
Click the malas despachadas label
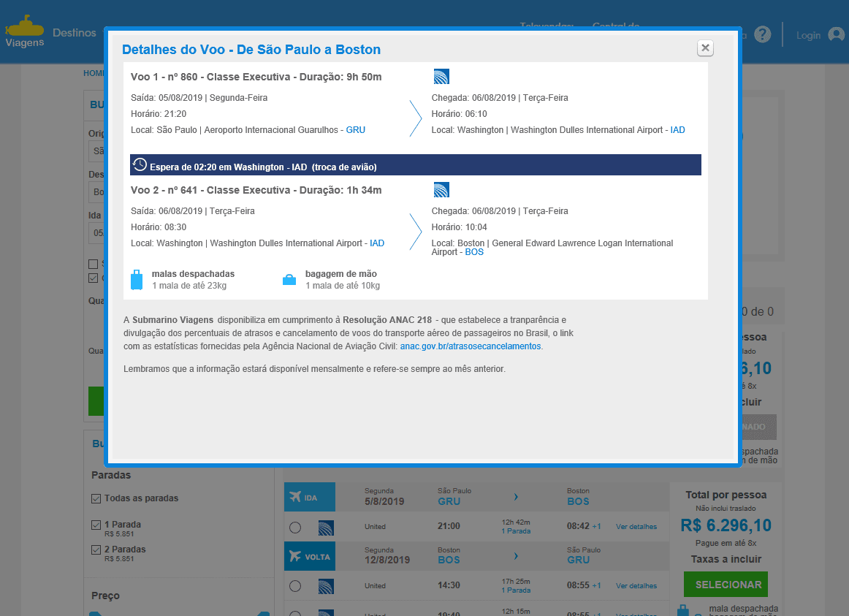[x=193, y=274]
